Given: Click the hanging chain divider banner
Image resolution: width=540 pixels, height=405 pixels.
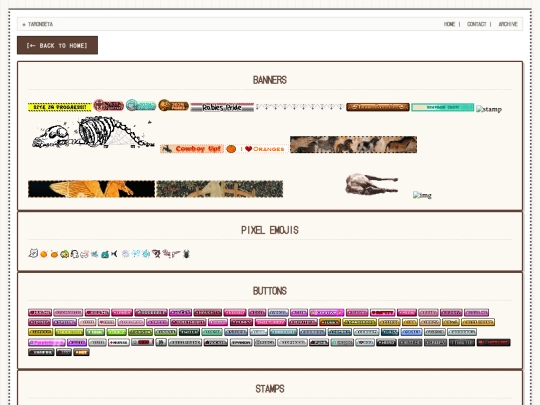Looking at the screenshot, I should 300,107.
